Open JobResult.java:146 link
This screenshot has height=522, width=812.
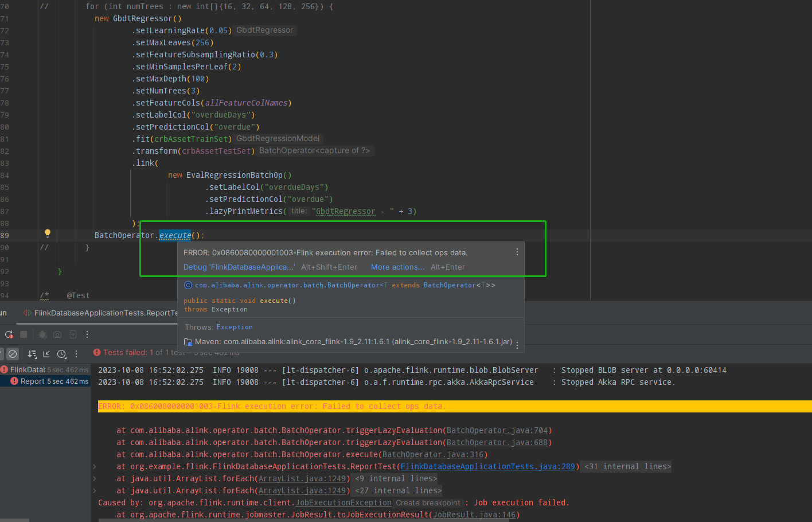tap(474, 515)
